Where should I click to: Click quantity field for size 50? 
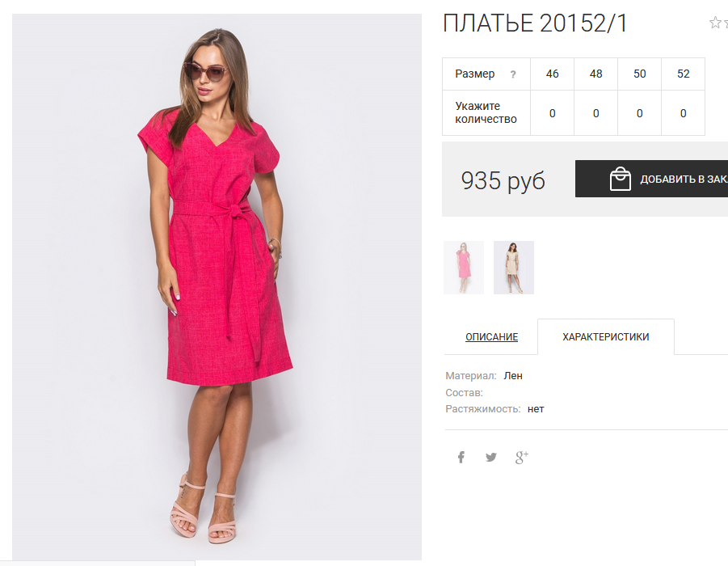coord(639,113)
